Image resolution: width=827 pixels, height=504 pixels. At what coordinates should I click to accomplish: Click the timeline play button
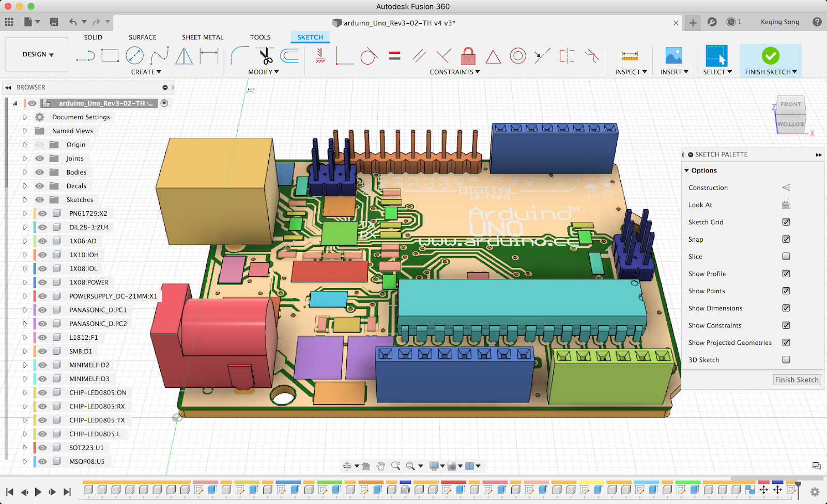[38, 492]
